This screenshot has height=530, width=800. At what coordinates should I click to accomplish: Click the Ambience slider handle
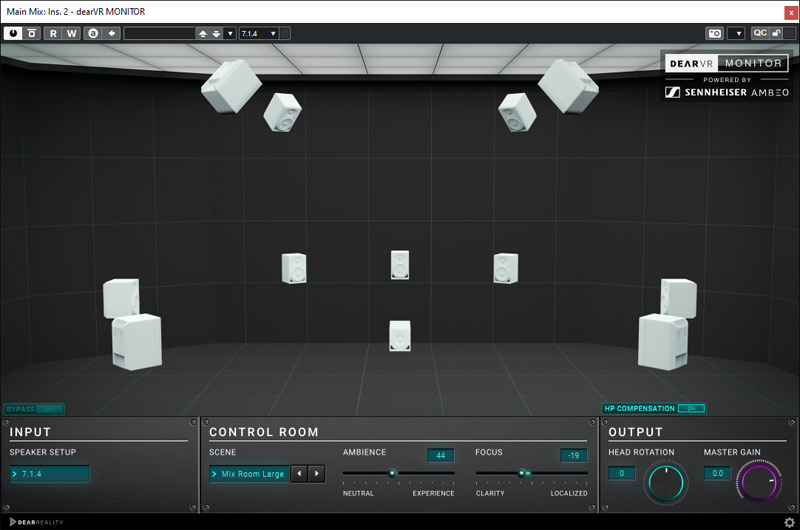pos(393,473)
